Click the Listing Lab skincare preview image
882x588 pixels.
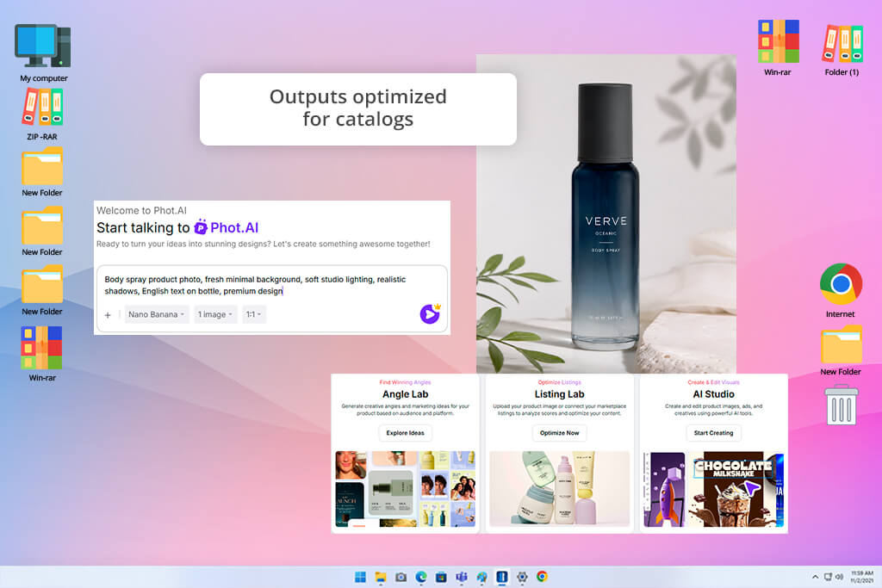tap(559, 489)
